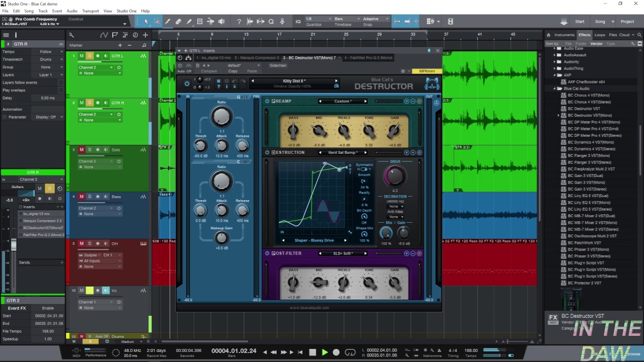
Task: Mute the GTR R track
Action: click(x=82, y=103)
